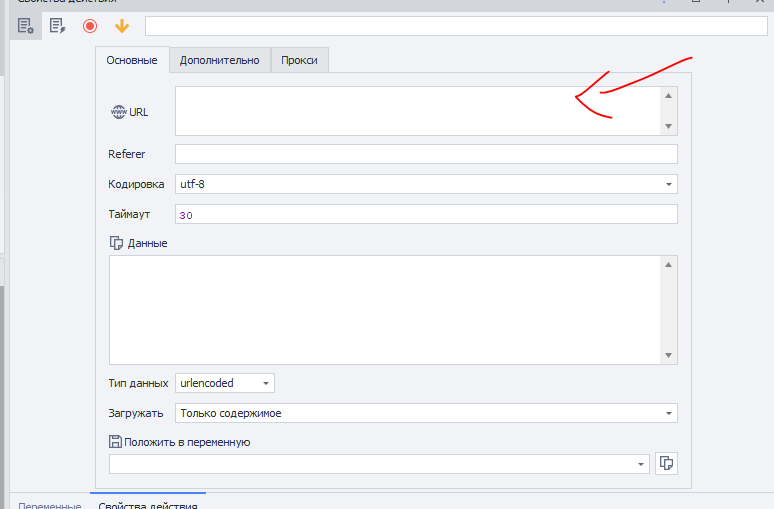Click the top toolbar text input field
Viewport: 774px width, 509px height.
tap(456, 26)
